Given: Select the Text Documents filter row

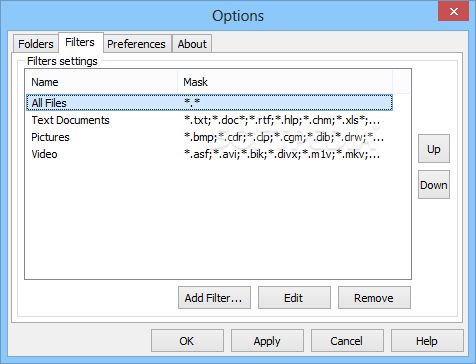Looking at the screenshot, I should point(209,120).
